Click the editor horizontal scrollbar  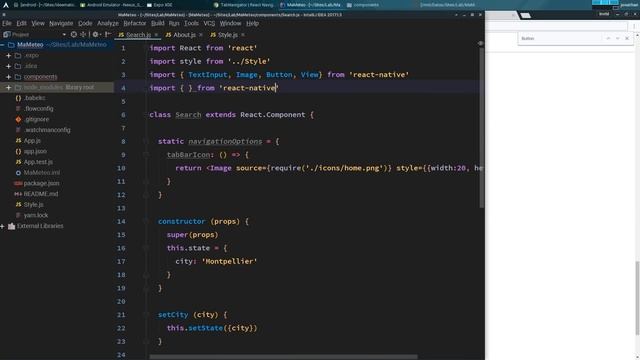pos(284,357)
